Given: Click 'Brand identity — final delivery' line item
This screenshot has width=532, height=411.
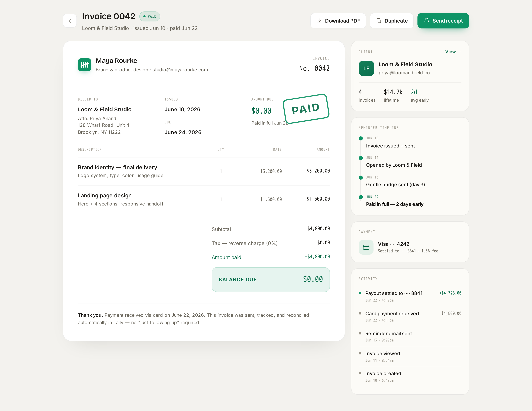Looking at the screenshot, I should pyautogui.click(x=118, y=167).
